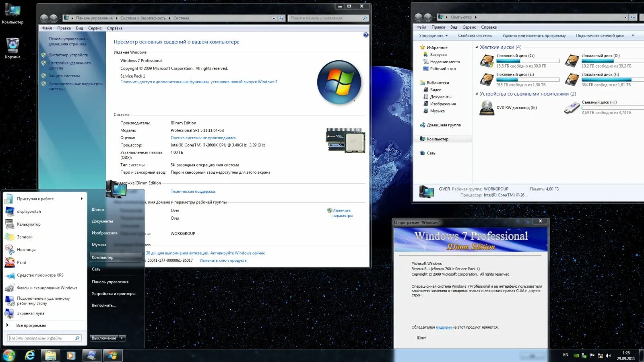The image size is (644, 362).
Task: Select Домашняя группа in navigation pane
Action: (x=444, y=125)
